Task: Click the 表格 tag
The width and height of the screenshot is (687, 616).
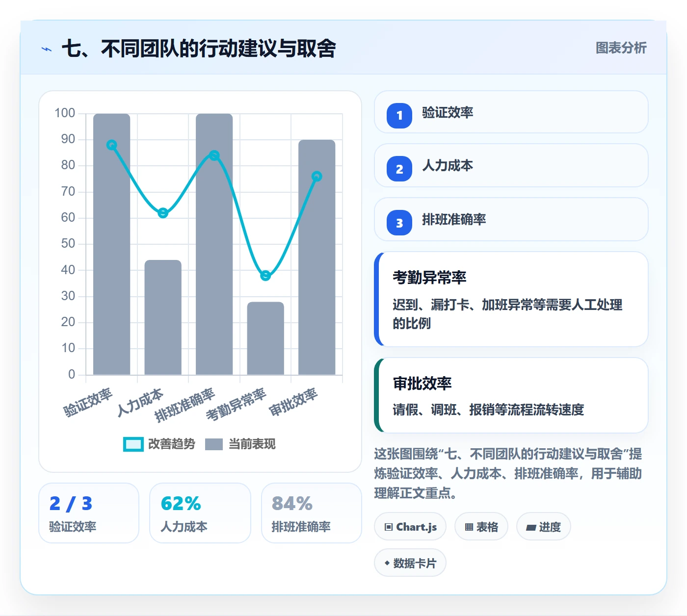Action: 481,527
